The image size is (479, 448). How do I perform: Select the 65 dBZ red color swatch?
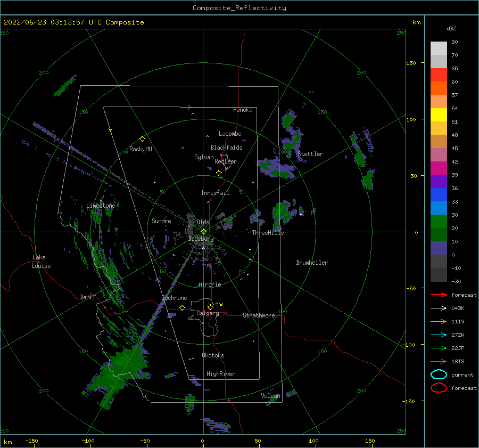[x=439, y=75]
